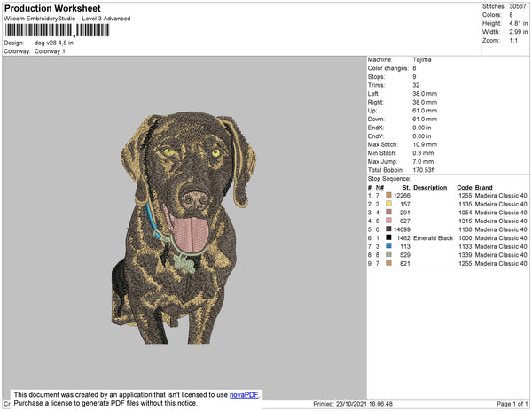Image resolution: width=532 pixels, height=411 pixels.
Task: Select the mauve swatch for stop 3
Action: pyautogui.click(x=388, y=213)
